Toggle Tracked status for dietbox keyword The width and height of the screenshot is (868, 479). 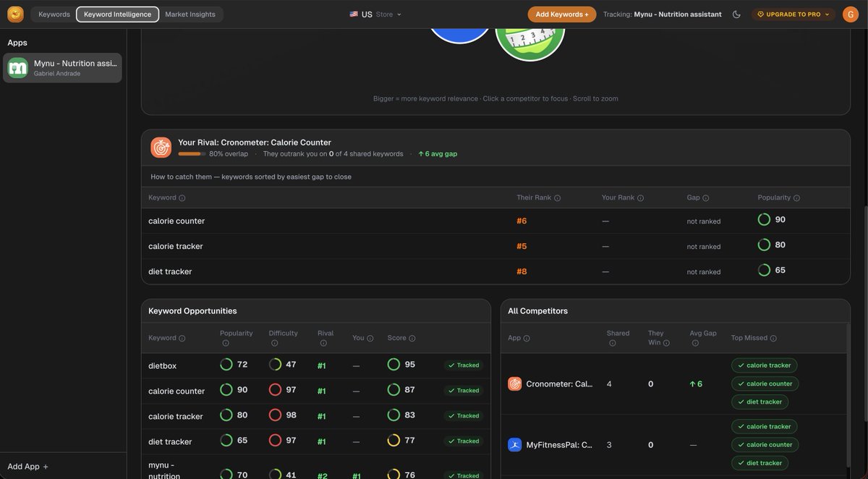point(463,365)
